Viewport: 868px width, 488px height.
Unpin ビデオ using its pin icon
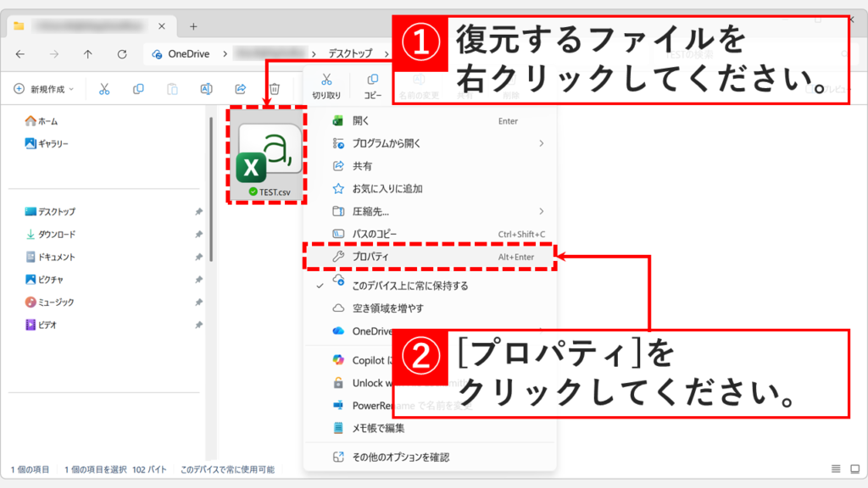click(x=198, y=325)
